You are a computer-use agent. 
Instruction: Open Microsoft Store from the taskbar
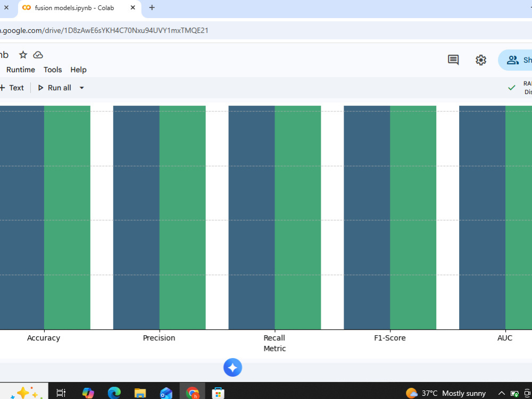click(x=218, y=393)
